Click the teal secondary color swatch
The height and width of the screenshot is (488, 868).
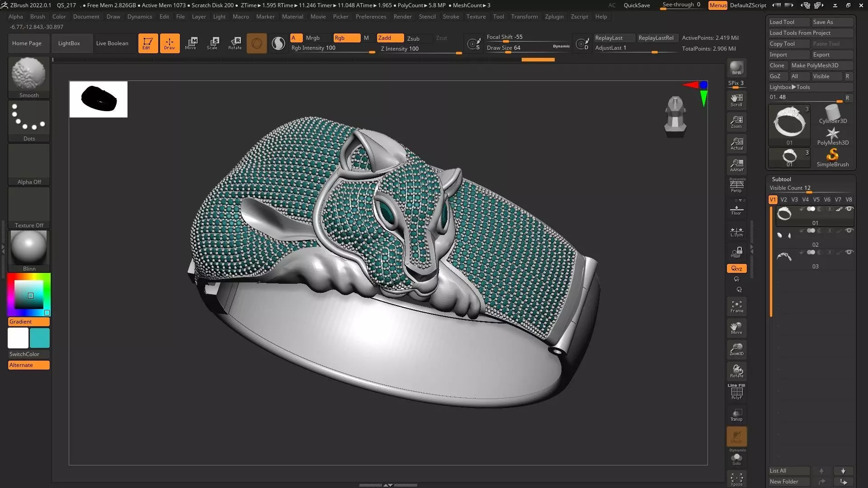point(40,338)
